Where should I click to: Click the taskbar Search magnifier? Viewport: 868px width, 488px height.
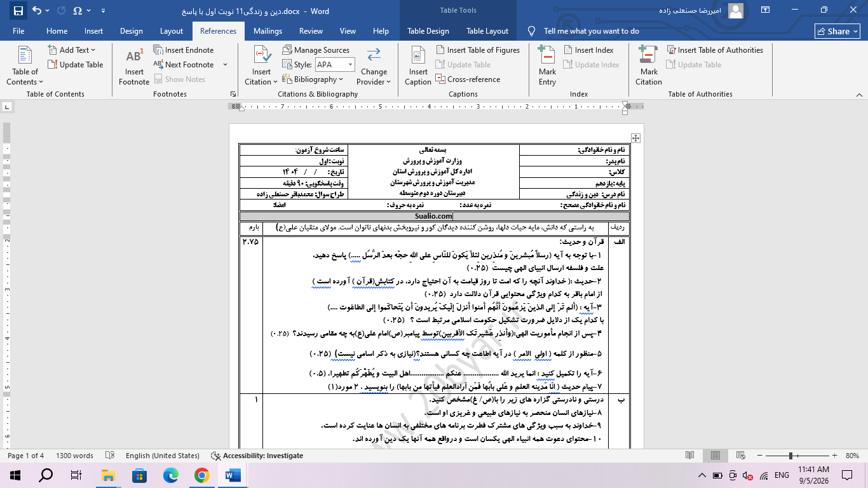46,475
